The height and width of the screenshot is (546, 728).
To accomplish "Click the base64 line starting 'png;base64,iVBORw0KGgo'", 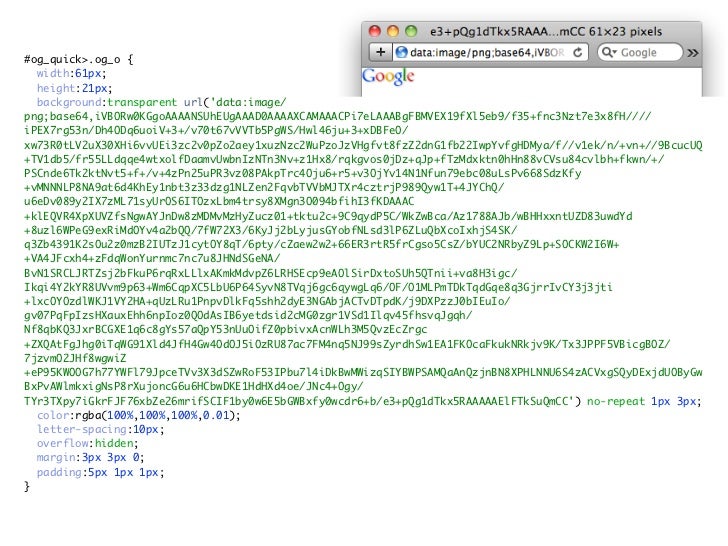I will pyautogui.click(x=338, y=116).
